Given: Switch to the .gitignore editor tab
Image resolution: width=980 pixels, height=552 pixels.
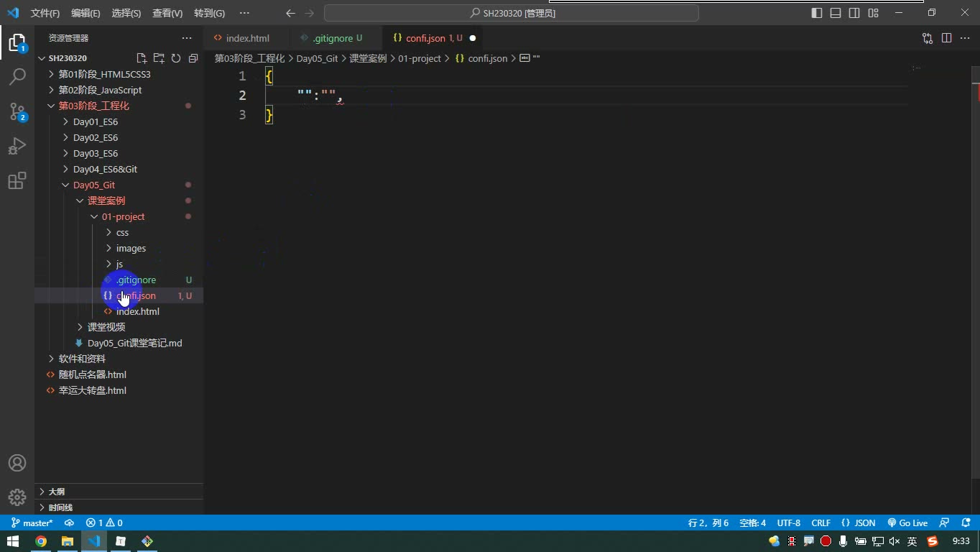Looking at the screenshot, I should (336, 38).
